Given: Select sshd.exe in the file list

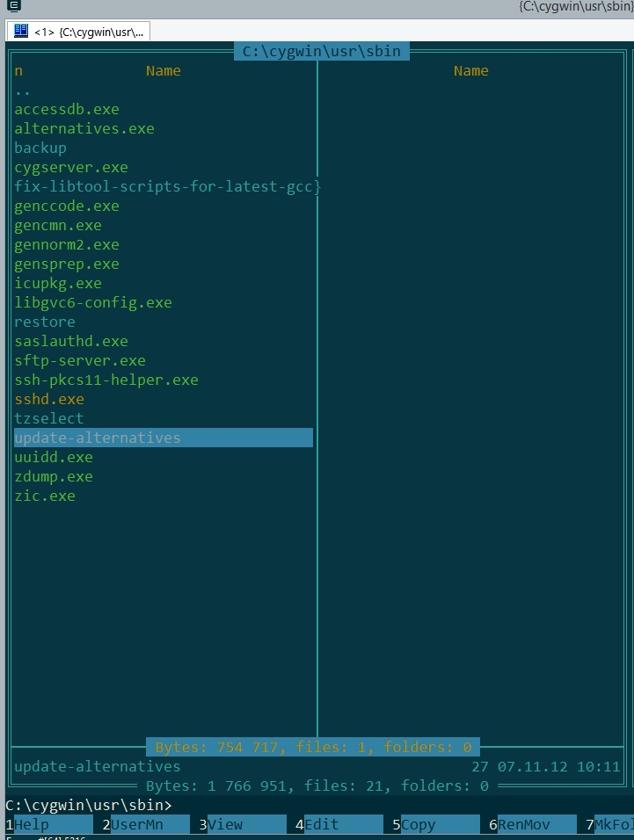Looking at the screenshot, I should tap(49, 399).
